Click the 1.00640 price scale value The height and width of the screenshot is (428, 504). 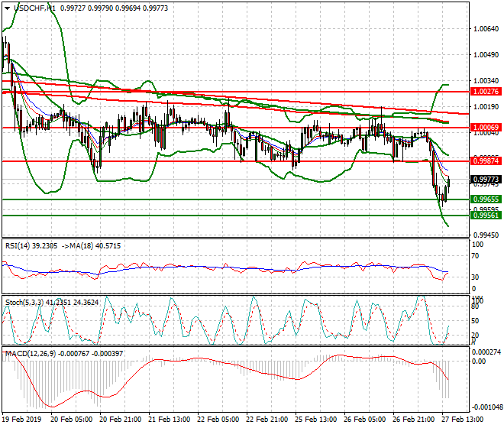486,29
